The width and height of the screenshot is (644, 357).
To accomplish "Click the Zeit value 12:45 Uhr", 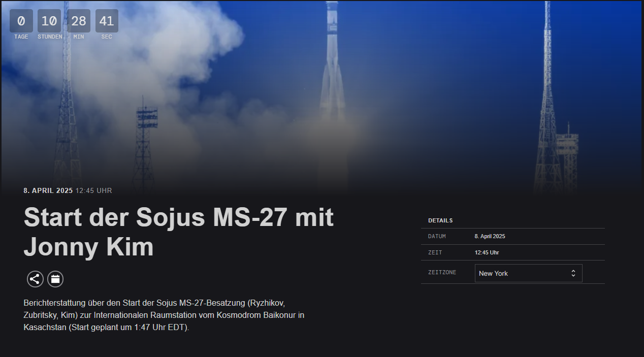I will pyautogui.click(x=487, y=252).
